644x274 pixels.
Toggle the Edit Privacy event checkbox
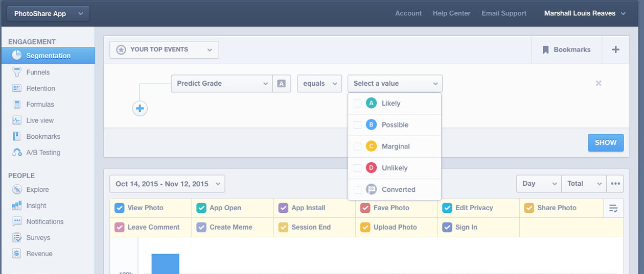[447, 208]
